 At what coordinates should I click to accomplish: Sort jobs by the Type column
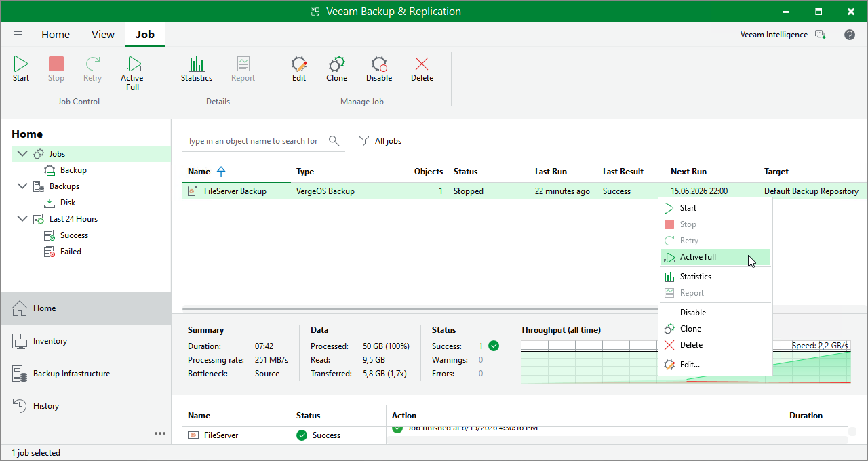coord(305,172)
